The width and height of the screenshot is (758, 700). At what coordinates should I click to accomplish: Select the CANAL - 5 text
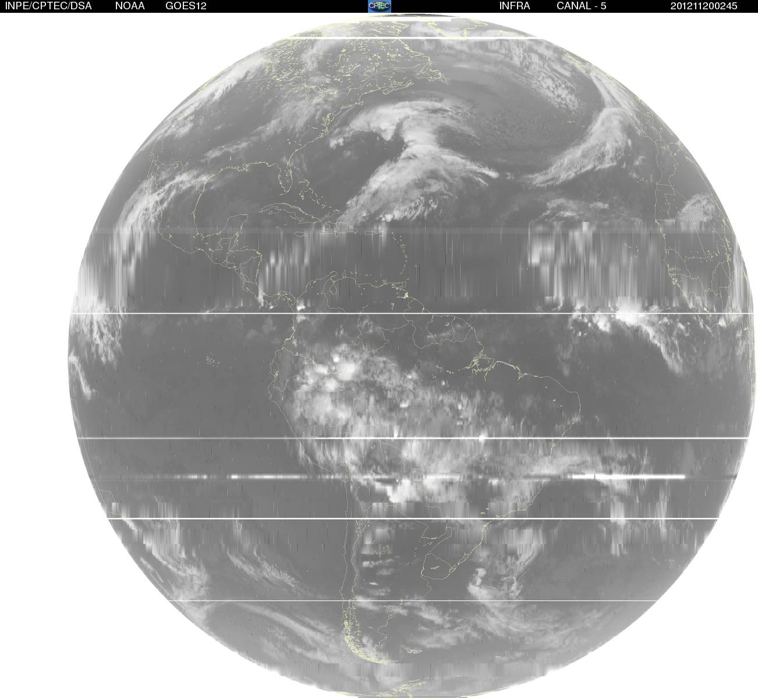(582, 6)
